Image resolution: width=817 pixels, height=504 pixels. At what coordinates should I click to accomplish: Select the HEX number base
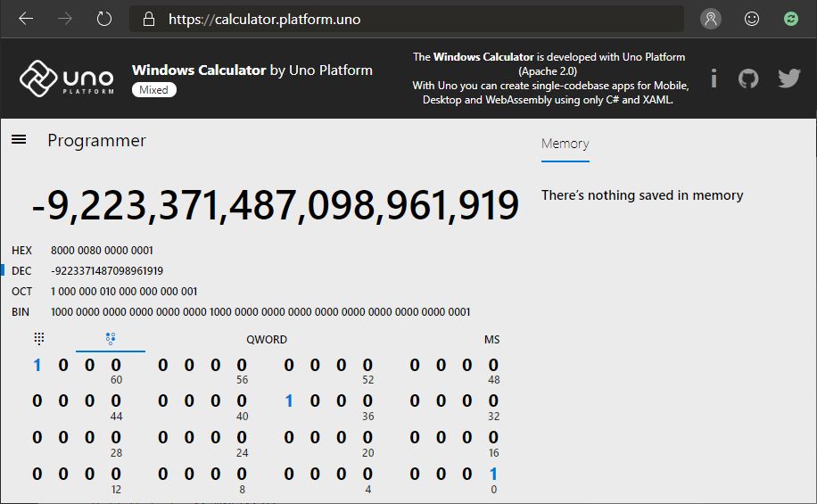[22, 251]
